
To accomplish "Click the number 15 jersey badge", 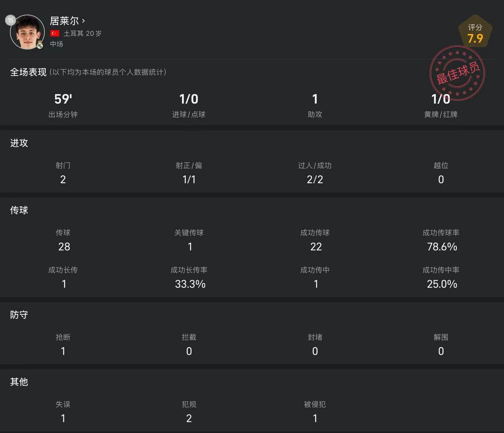I will tap(10, 20).
